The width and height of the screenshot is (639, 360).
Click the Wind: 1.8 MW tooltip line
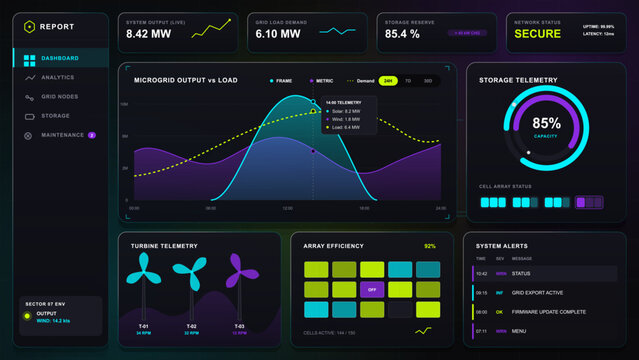tap(343, 119)
